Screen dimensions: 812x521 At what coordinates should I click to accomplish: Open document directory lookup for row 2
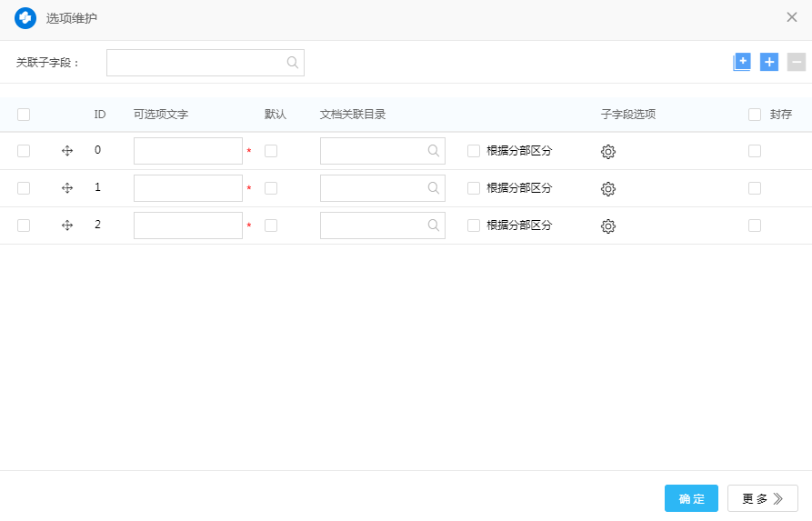click(x=434, y=225)
